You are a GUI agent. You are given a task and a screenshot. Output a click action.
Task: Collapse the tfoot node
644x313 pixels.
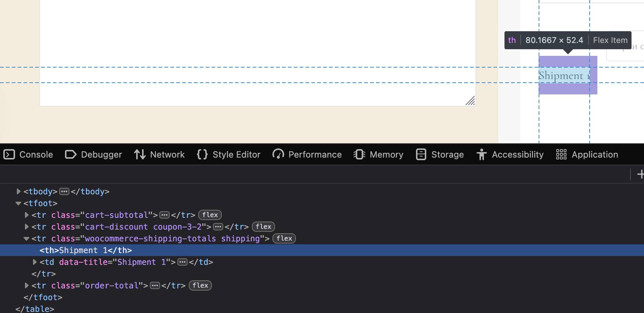18,203
